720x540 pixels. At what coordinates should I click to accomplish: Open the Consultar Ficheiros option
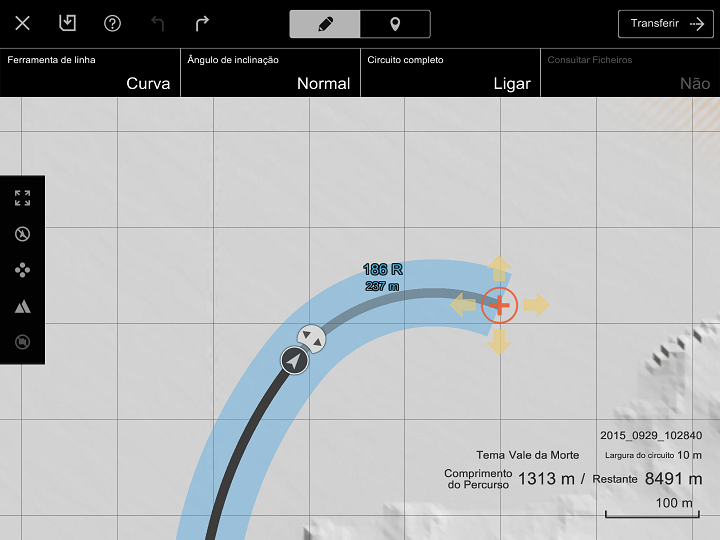pos(630,73)
